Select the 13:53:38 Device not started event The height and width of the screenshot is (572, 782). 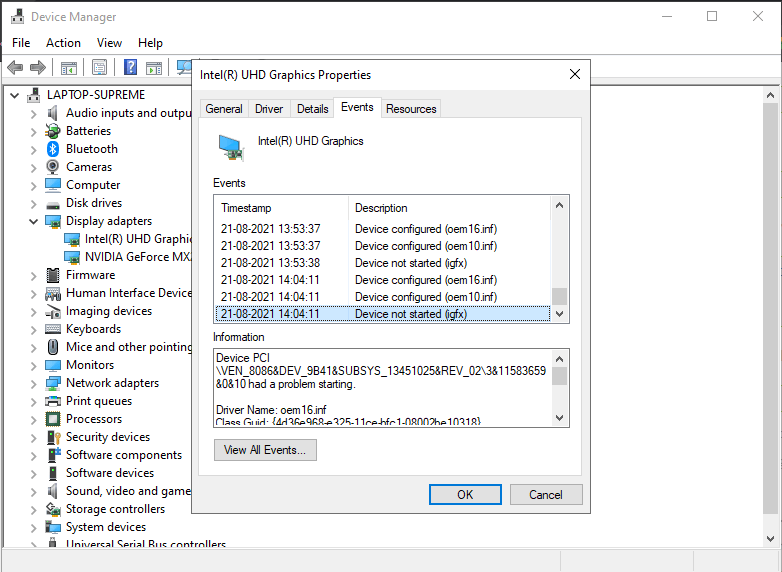point(383,263)
